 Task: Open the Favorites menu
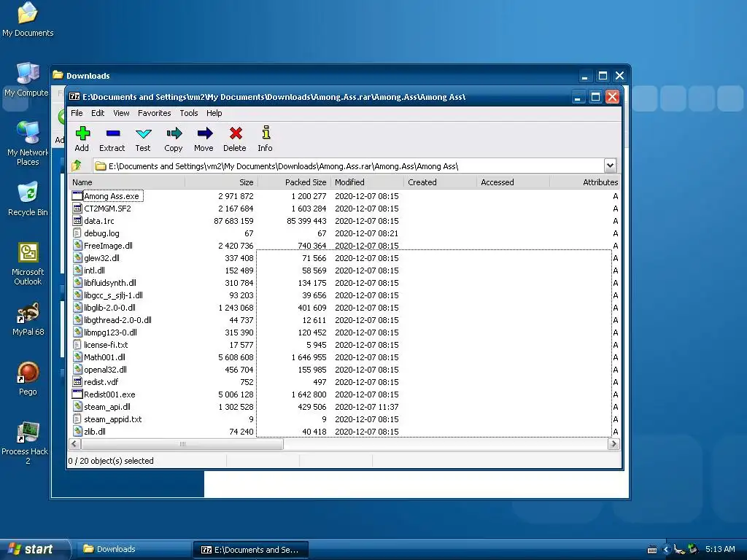[155, 113]
